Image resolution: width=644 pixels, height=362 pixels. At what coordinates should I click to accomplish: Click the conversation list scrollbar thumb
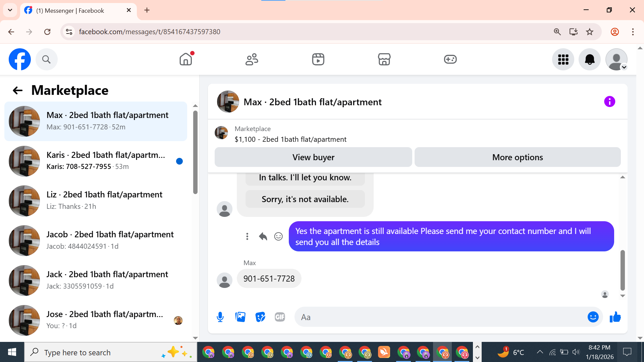195,153
